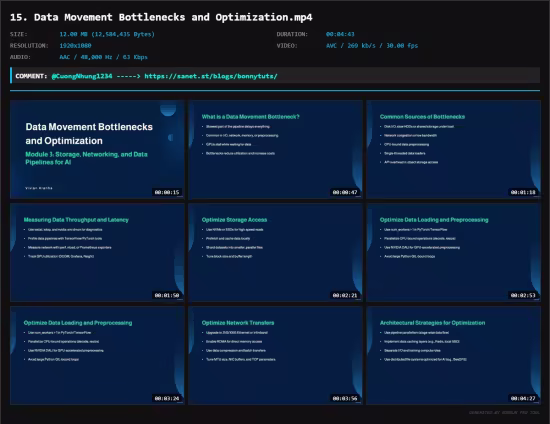This screenshot has height=424, width=550.
Task: Open 'Optimize Data Loading' thumbnail at 00:02:53
Action: 454,253
